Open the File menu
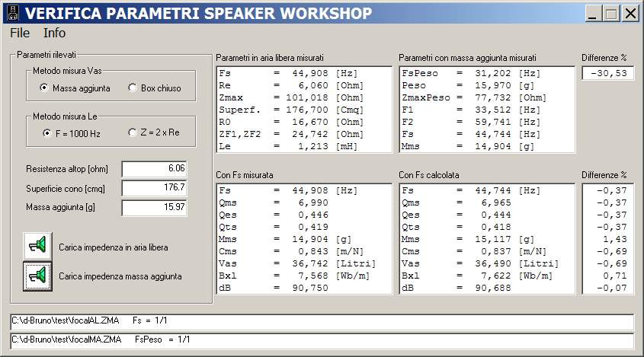This screenshot has height=357, width=644. [20, 33]
